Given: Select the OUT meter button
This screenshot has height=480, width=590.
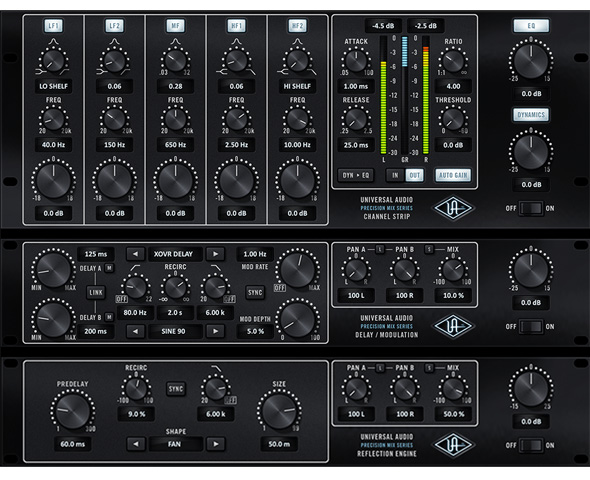Looking at the screenshot, I should pos(414,175).
